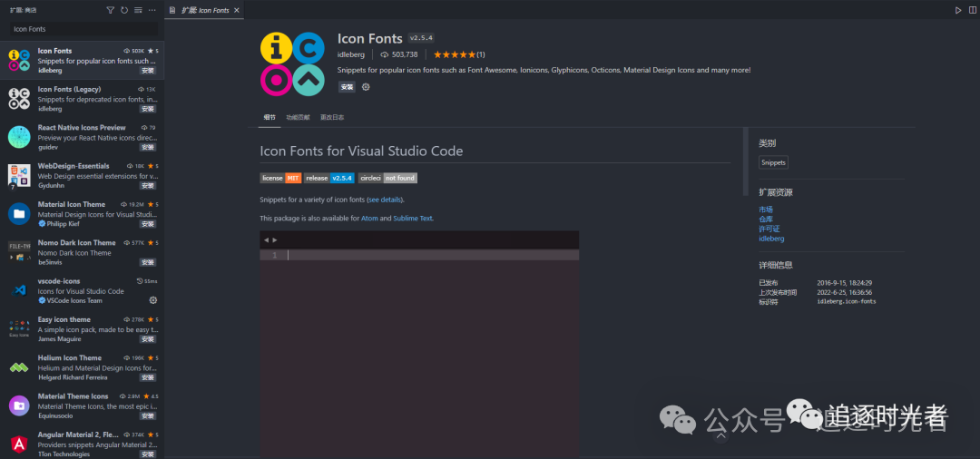Open the extension filter funnel icon
This screenshot has width=980, height=459.
tap(111, 10)
